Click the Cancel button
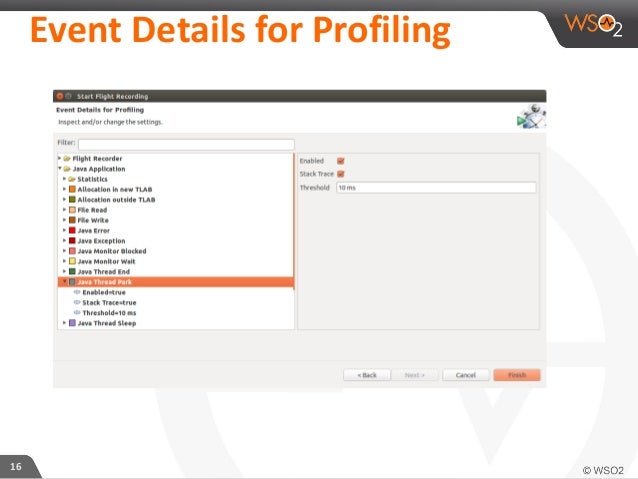The width and height of the screenshot is (638, 479). [466, 375]
